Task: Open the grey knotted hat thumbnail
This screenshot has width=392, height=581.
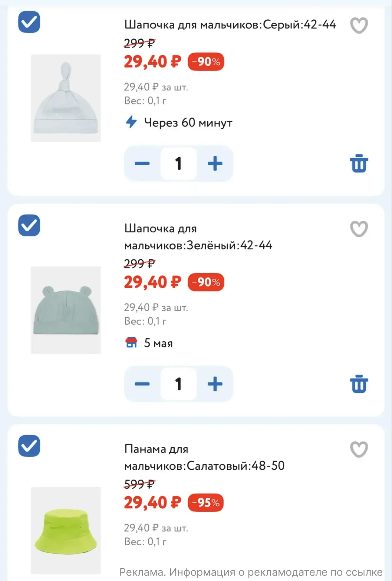Action: pyautogui.click(x=66, y=98)
